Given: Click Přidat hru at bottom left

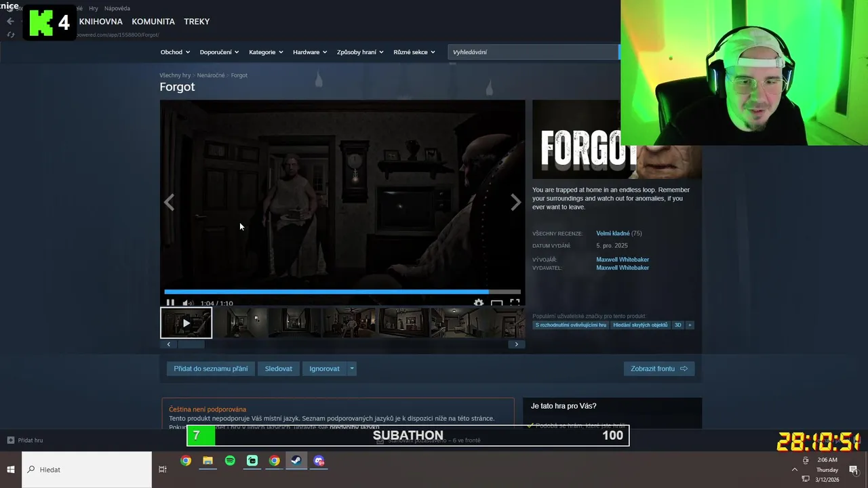Looking at the screenshot, I should click(24, 441).
